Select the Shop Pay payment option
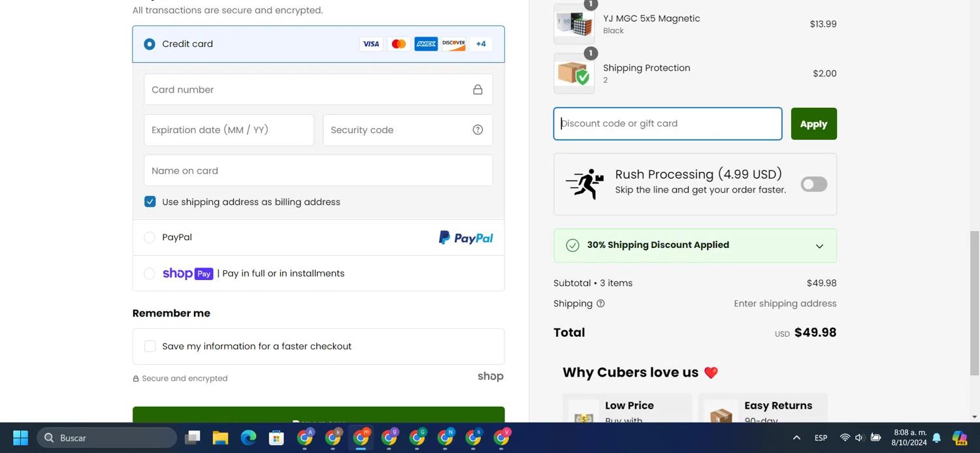Screen dimensions: 980x453 150,273
